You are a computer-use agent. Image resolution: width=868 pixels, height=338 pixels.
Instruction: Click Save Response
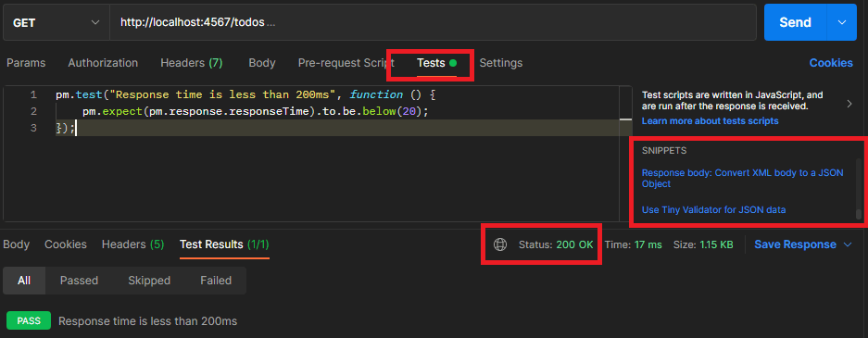click(795, 244)
